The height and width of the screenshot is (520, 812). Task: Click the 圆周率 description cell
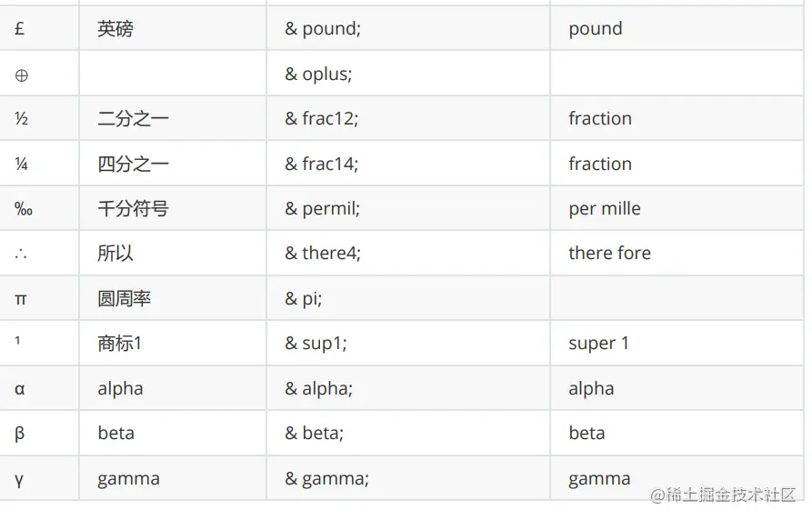coord(125,299)
